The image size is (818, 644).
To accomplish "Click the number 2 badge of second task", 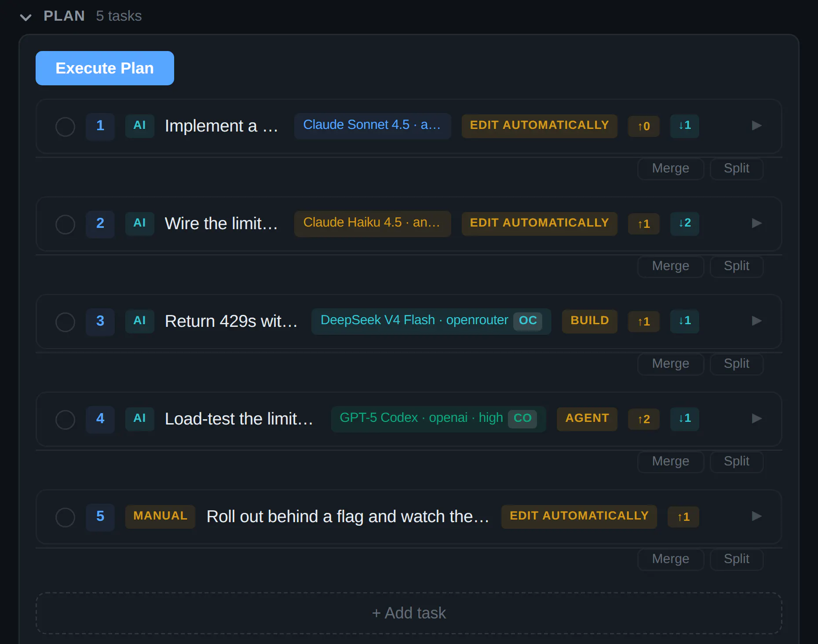I will tap(100, 224).
